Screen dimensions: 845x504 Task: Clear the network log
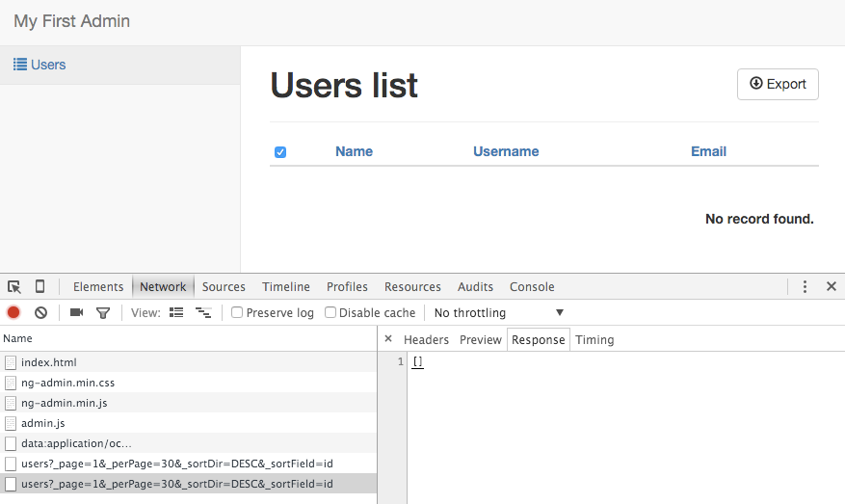pos(41,312)
